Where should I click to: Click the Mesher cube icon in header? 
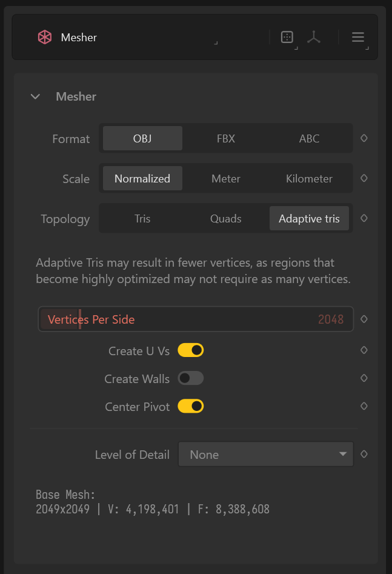(x=44, y=37)
